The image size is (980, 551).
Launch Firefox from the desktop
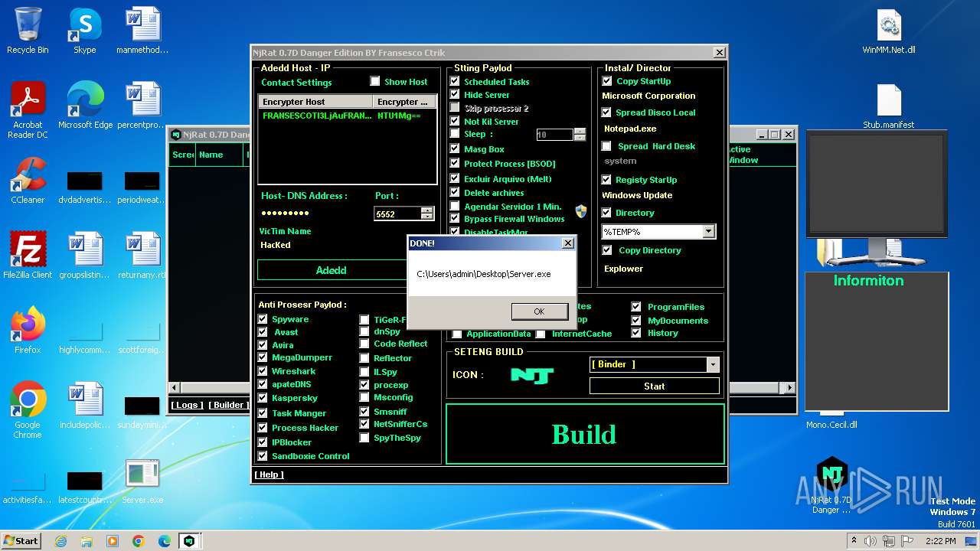28,331
